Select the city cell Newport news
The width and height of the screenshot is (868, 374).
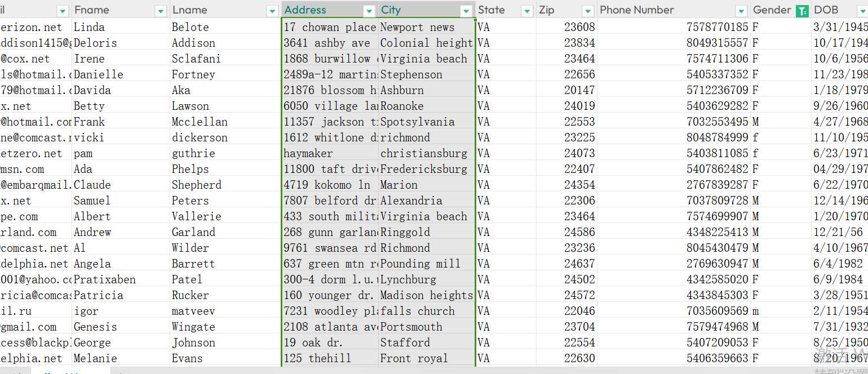pos(427,27)
